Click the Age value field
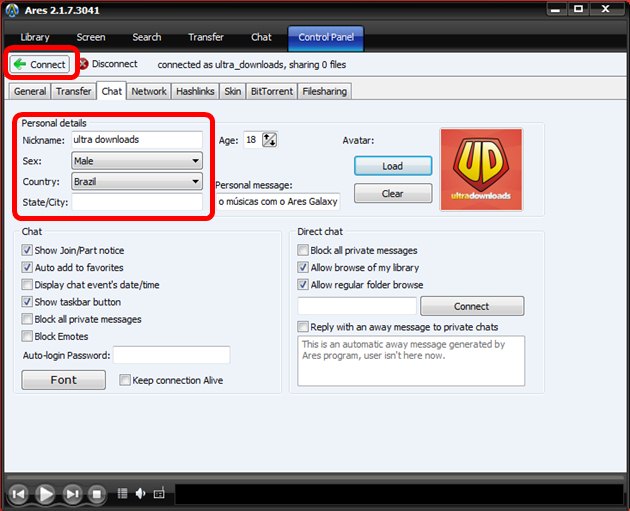This screenshot has width=630, height=511. pos(252,140)
